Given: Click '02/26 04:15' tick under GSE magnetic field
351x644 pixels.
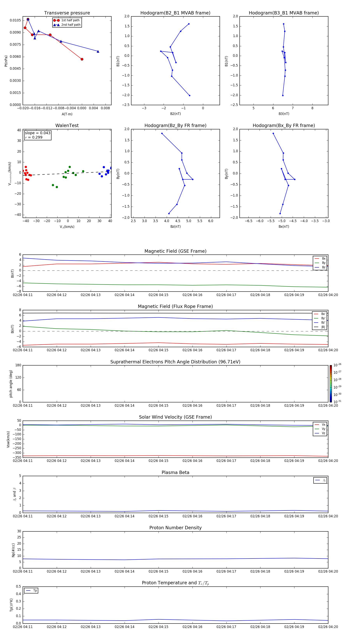Looking at the screenshot, I should tap(158, 295).
